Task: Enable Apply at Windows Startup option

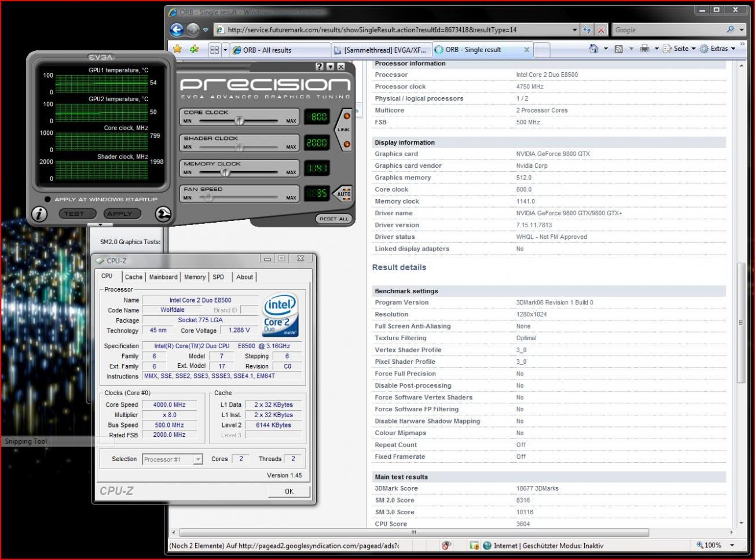Action: point(47,199)
